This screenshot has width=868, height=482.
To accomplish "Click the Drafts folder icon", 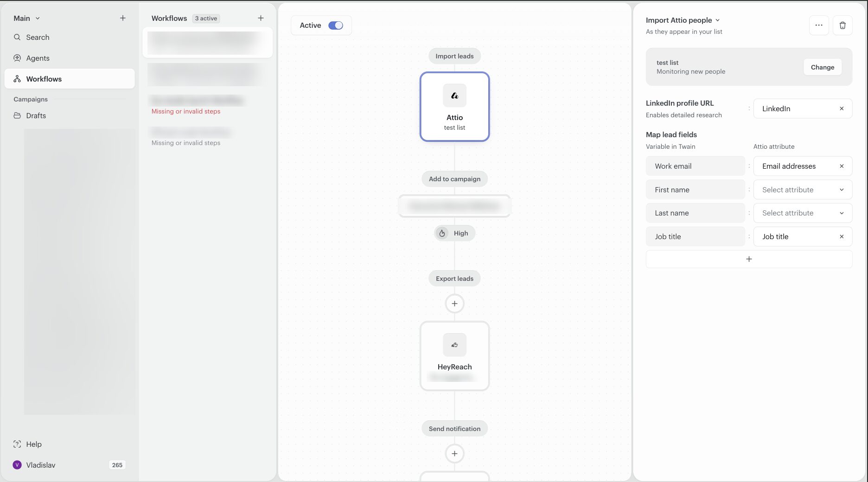I will click(17, 115).
